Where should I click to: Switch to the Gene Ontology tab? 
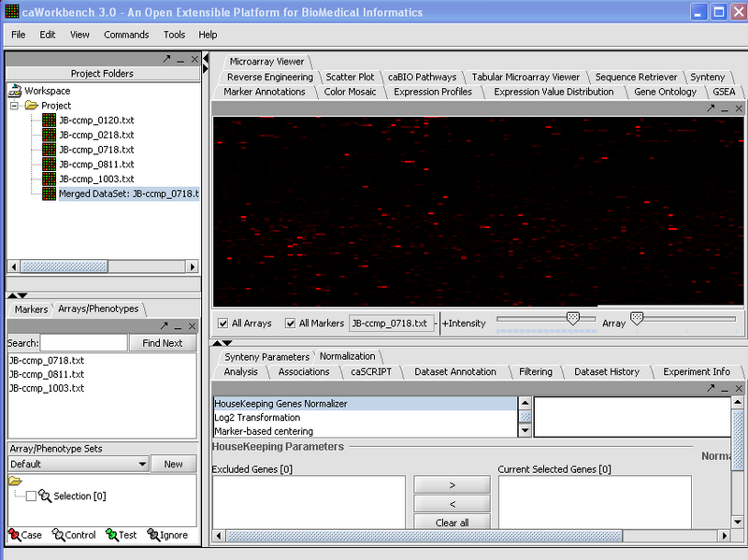coord(665,92)
